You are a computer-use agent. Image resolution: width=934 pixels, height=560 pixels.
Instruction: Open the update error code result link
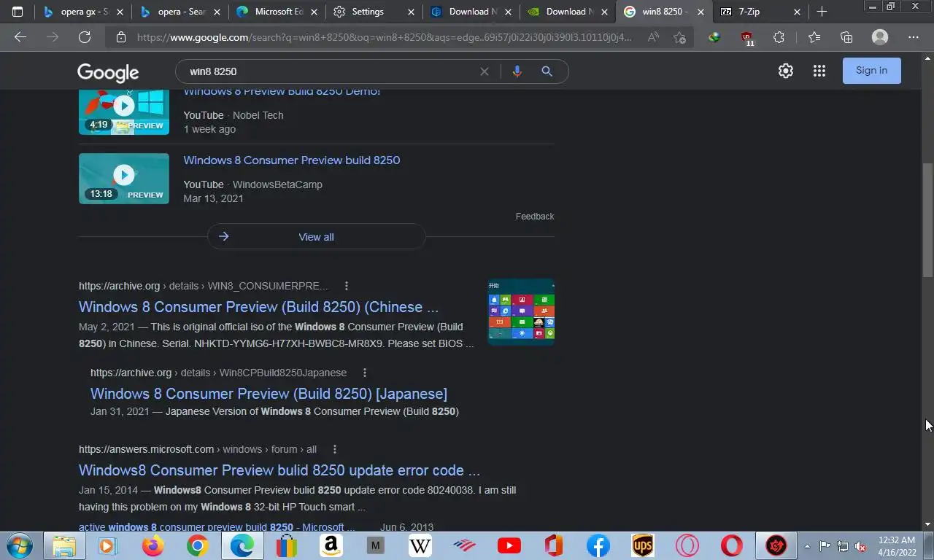[279, 470]
